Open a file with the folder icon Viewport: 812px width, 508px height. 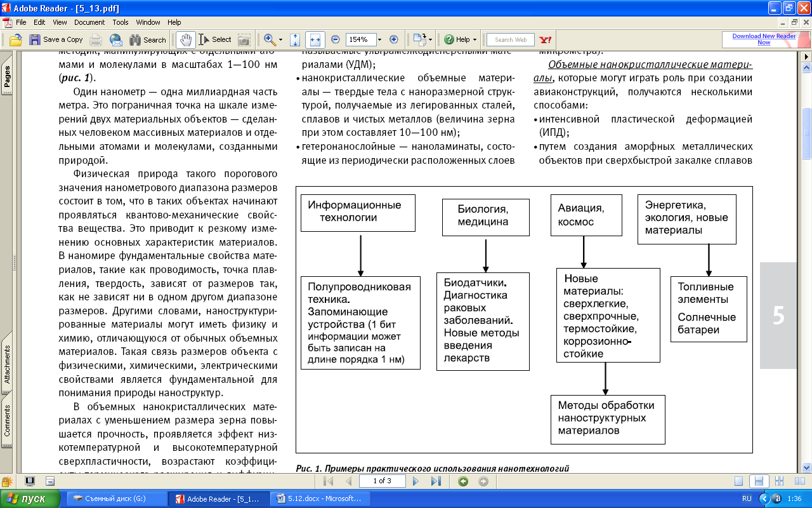point(15,39)
